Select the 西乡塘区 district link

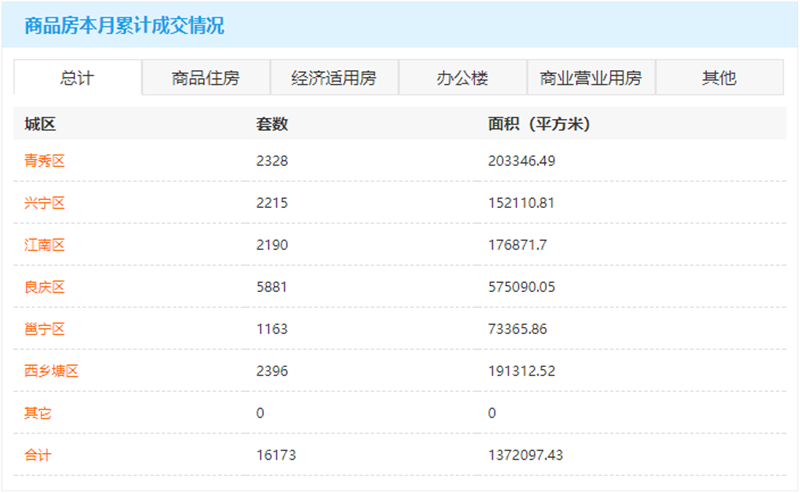pos(51,371)
